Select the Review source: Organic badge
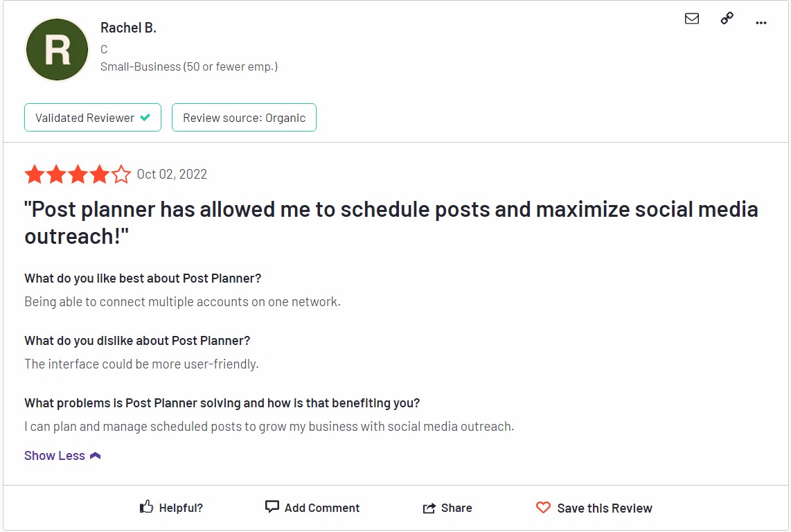The width and height of the screenshot is (791, 532). [244, 117]
